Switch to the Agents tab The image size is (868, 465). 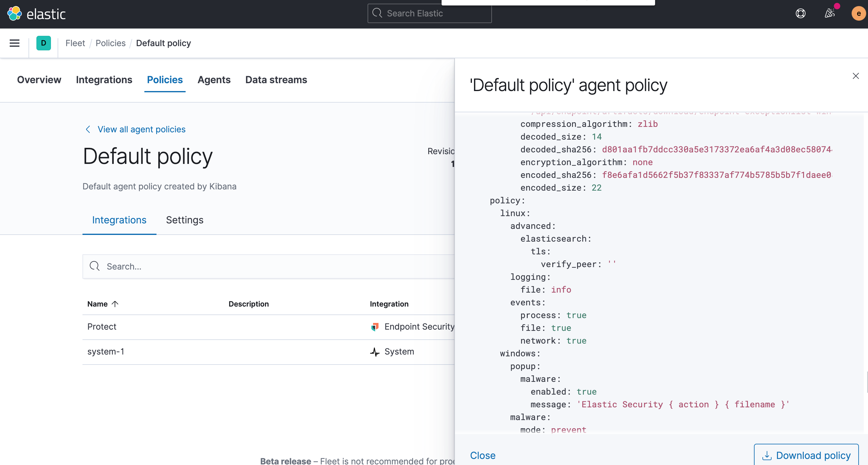[214, 80]
